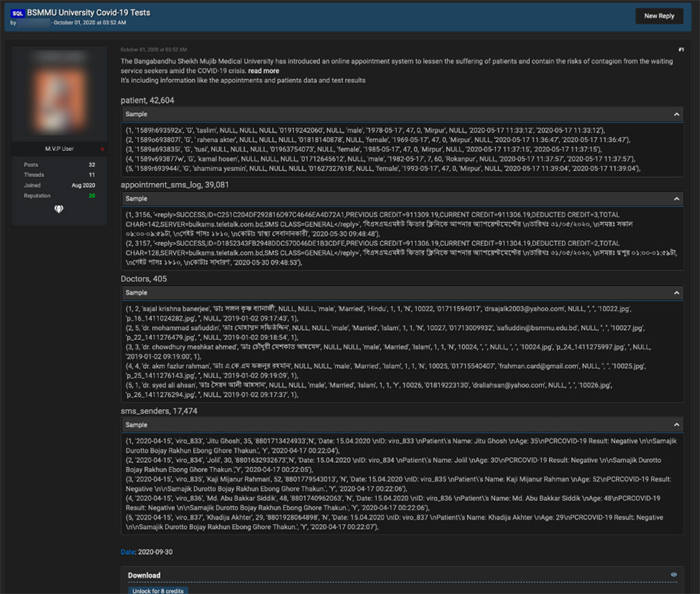Click the Posts count 32
This screenshot has height=594, width=700.
[92, 165]
